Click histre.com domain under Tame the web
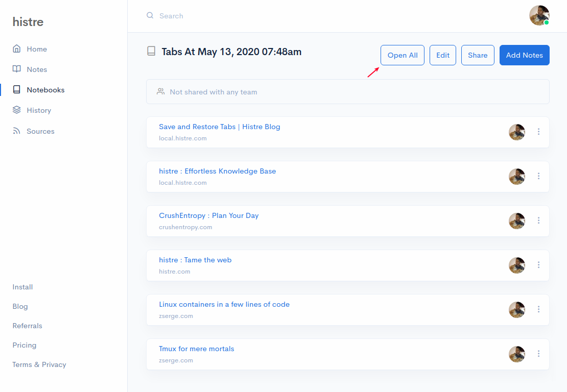567x392 pixels. 174,272
